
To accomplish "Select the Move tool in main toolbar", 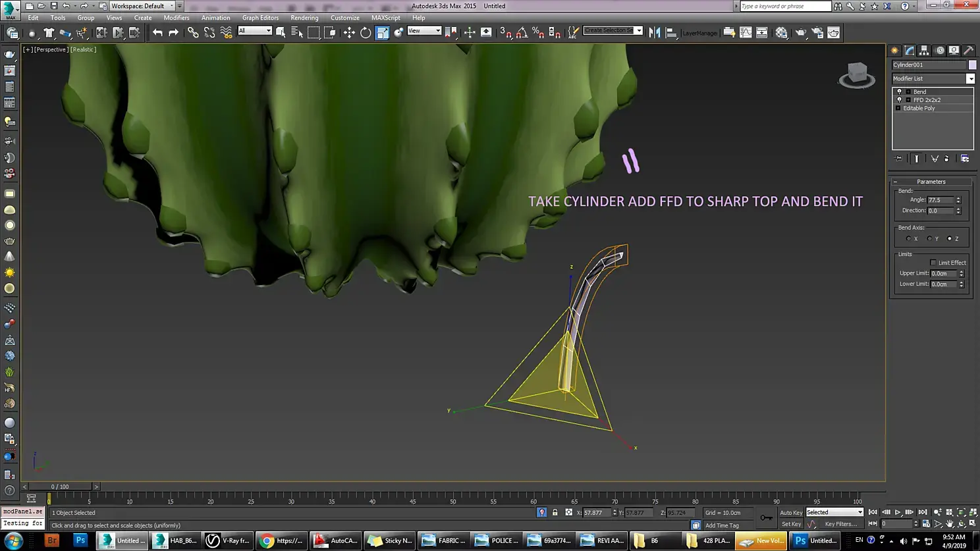I will (349, 32).
